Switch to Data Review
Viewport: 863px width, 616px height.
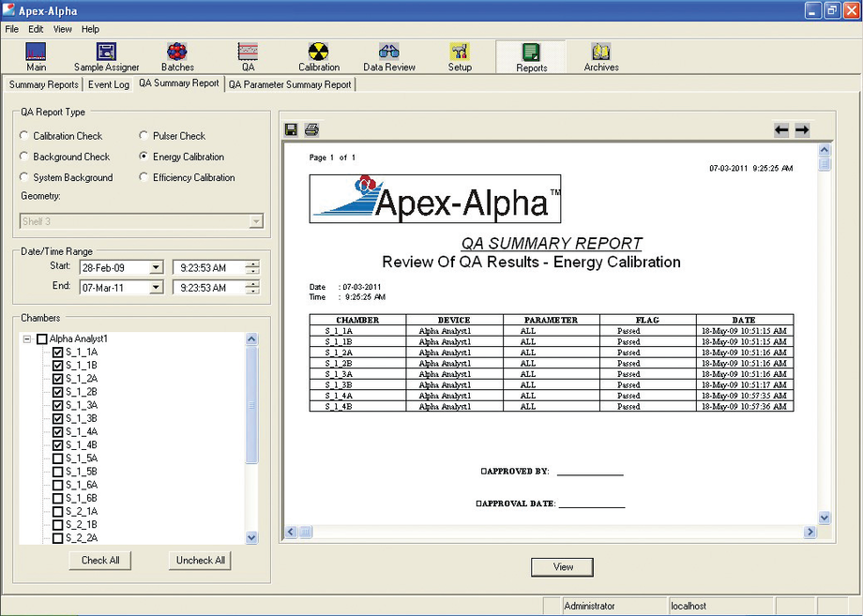[388, 56]
